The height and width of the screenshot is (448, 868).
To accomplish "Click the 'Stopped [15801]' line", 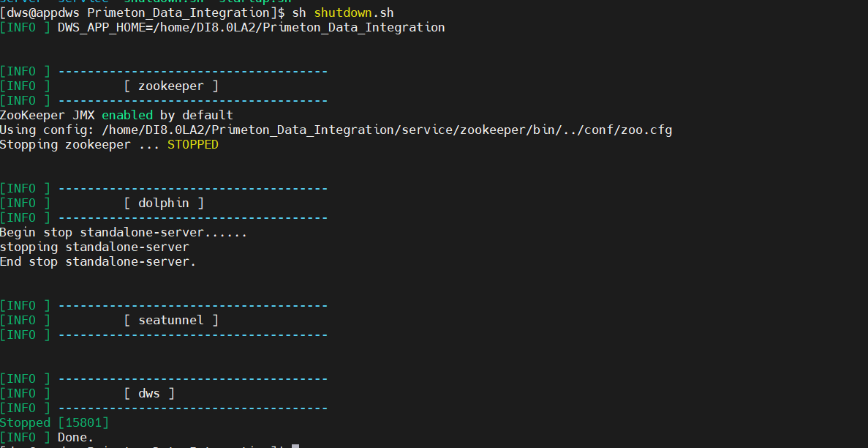I will 55,422.
